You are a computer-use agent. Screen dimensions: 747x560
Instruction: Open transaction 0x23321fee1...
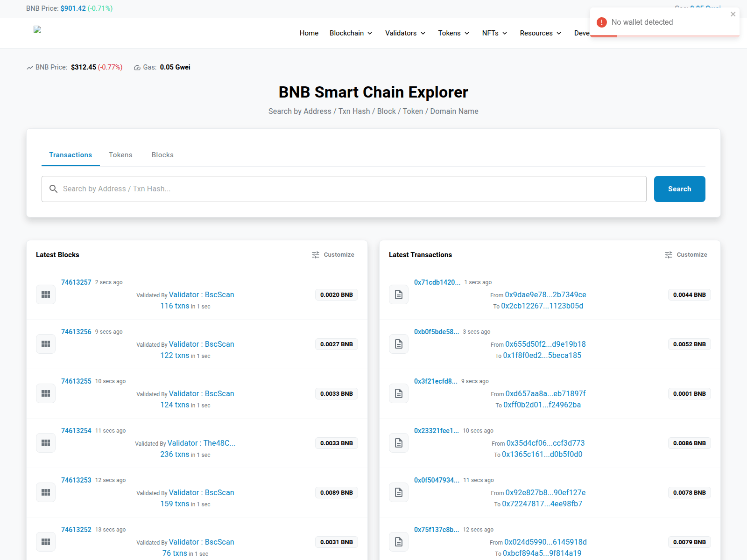(x=437, y=431)
